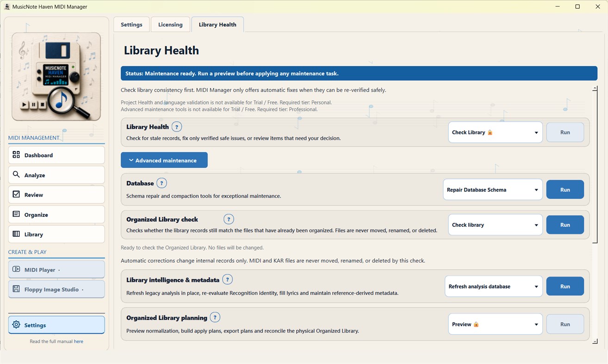Click the Review checkmark icon
608x364 pixels.
(x=16, y=194)
